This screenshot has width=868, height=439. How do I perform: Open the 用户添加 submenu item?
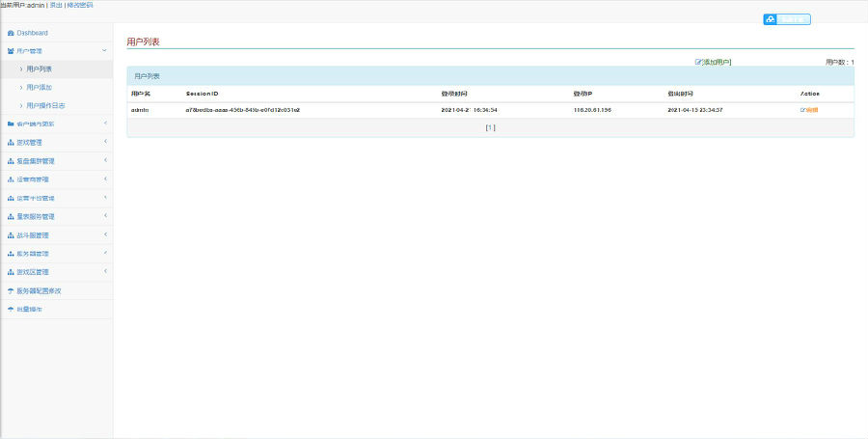click(x=41, y=87)
